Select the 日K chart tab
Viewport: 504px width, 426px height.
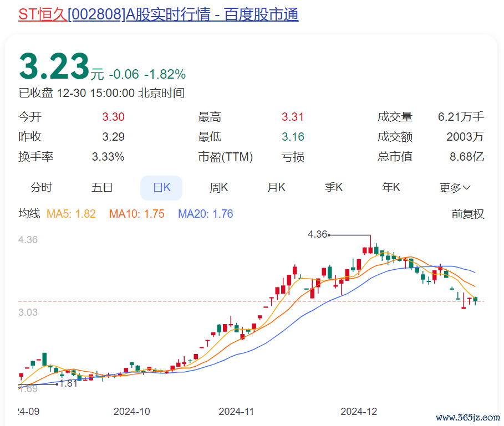click(161, 188)
